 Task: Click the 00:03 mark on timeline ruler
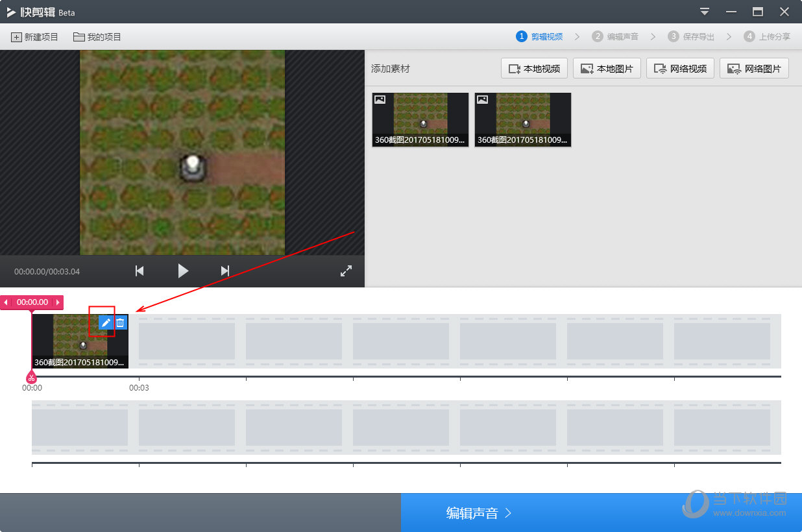(x=139, y=388)
